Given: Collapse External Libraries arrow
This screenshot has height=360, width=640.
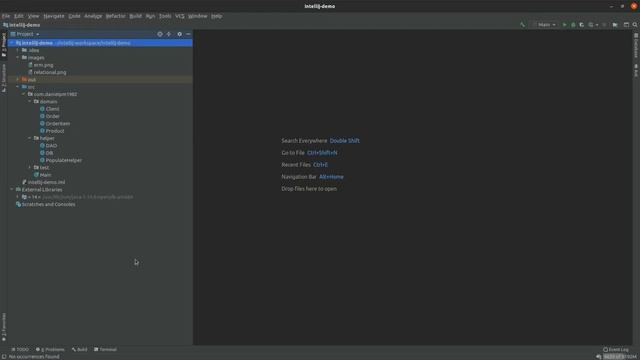Looking at the screenshot, I should click(12, 190).
